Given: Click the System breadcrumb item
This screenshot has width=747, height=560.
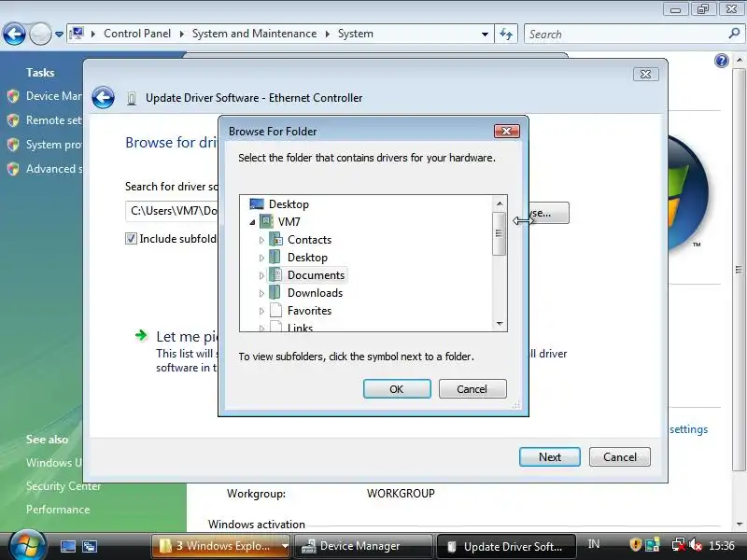Looking at the screenshot, I should 356,34.
